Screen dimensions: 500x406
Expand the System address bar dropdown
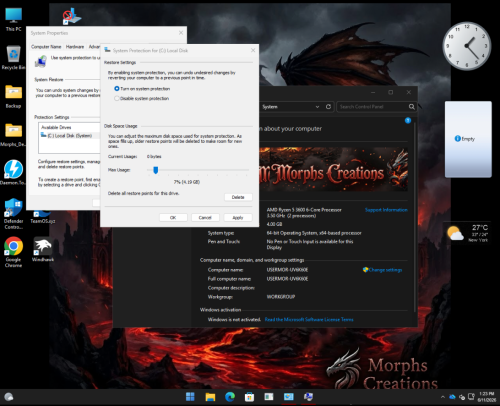(x=317, y=107)
